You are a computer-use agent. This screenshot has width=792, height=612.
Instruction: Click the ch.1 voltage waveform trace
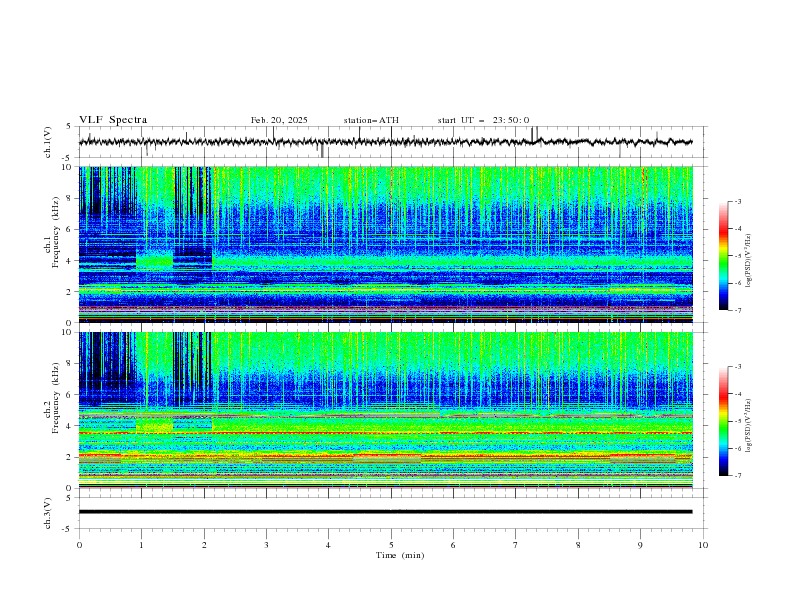(385, 142)
